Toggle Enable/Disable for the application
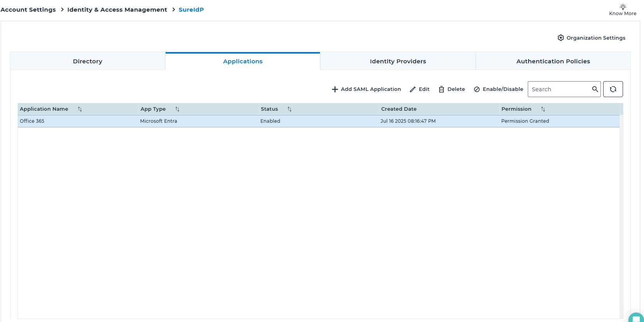644x322 pixels. [x=499, y=89]
